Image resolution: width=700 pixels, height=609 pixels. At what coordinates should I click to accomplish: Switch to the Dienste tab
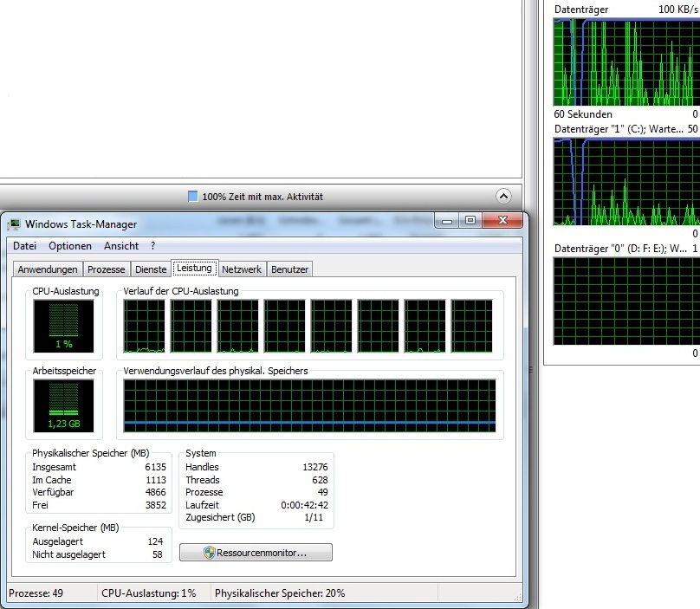(x=151, y=269)
